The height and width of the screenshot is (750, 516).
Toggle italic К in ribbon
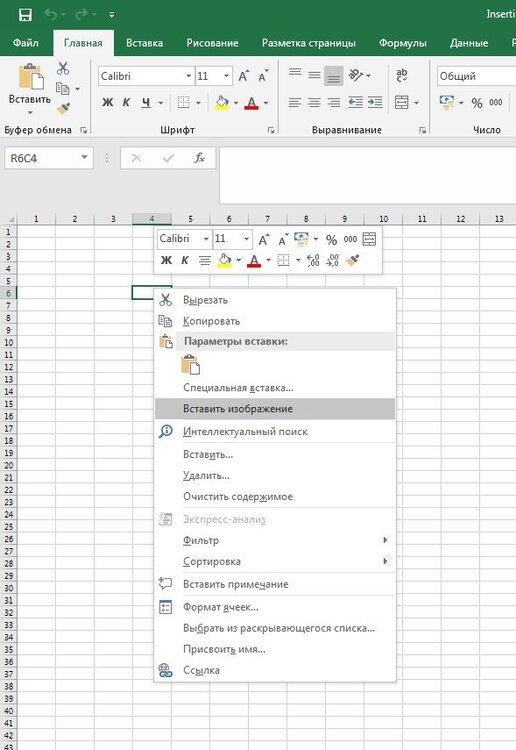coord(126,102)
